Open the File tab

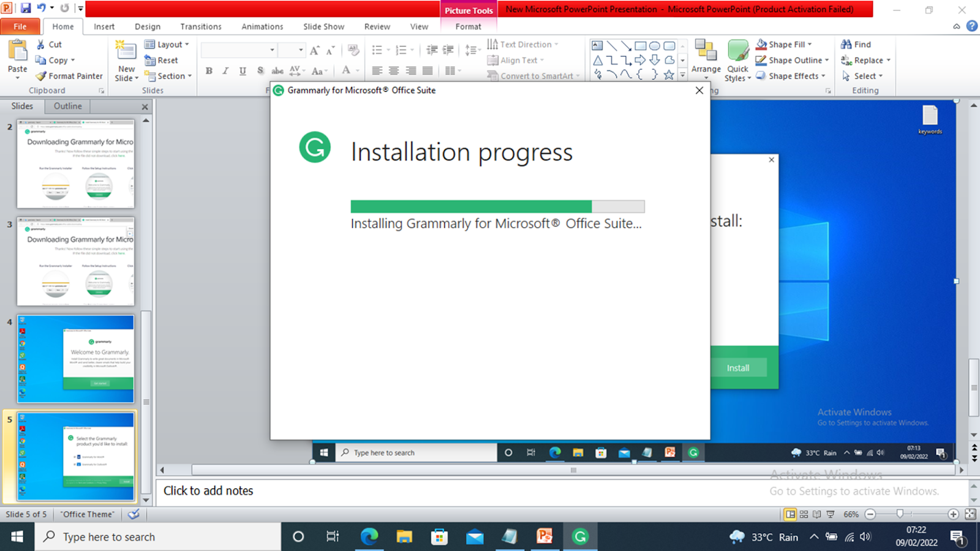20,26
